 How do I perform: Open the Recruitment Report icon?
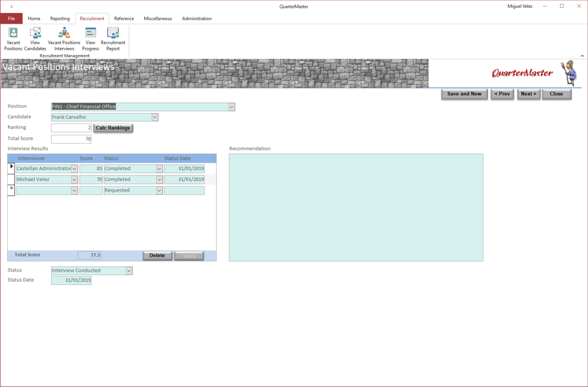pos(113,39)
